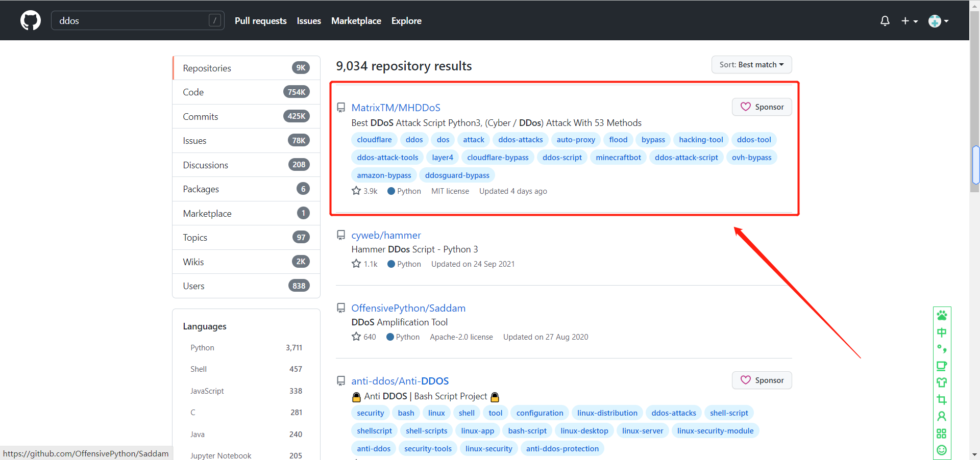Open Issues in the top navigation
980x460 pixels.
309,21
